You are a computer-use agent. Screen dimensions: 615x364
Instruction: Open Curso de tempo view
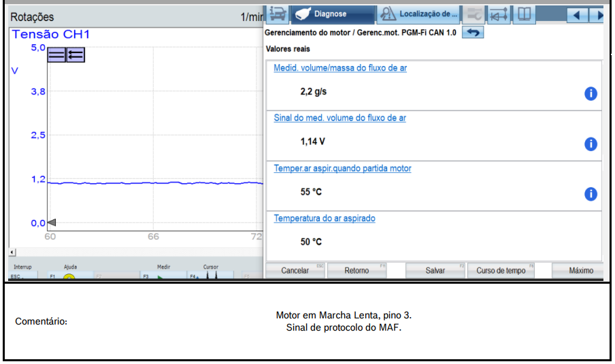coord(501,271)
